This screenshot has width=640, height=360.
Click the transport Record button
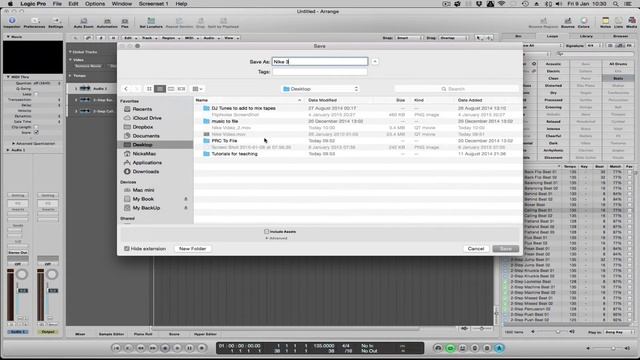point(202,348)
